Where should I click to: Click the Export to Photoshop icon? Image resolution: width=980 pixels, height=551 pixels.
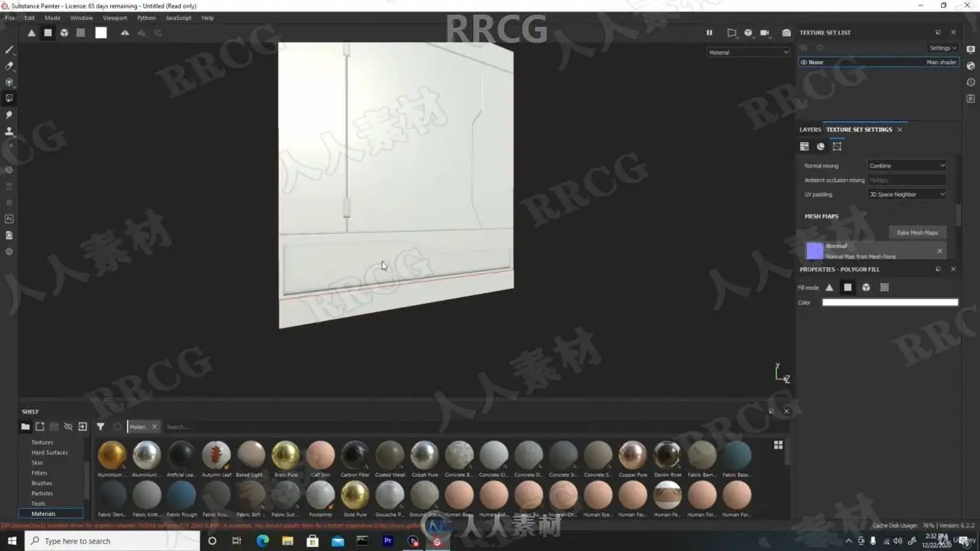pyautogui.click(x=9, y=219)
